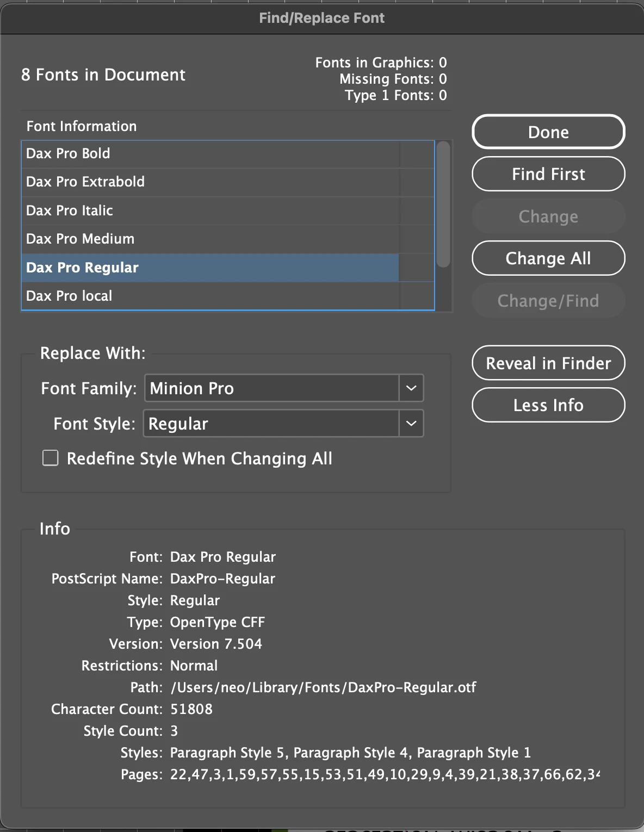644x832 pixels.
Task: Select Dax Pro Regular in font list
Action: (x=228, y=268)
